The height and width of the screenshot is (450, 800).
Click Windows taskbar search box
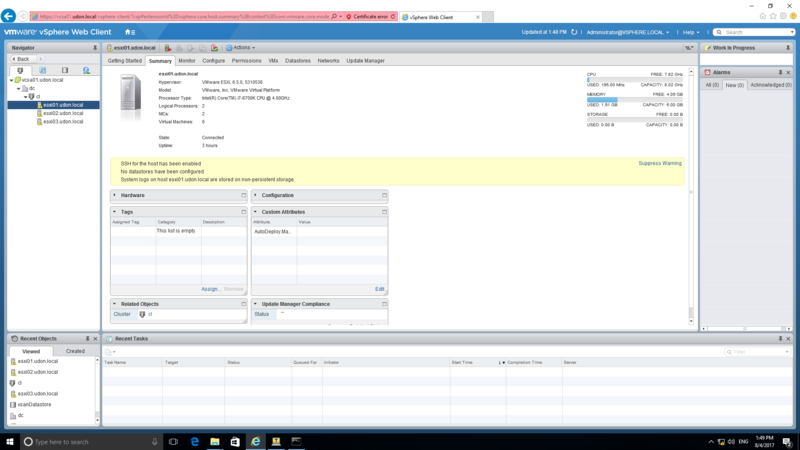pyautogui.click(x=92, y=442)
